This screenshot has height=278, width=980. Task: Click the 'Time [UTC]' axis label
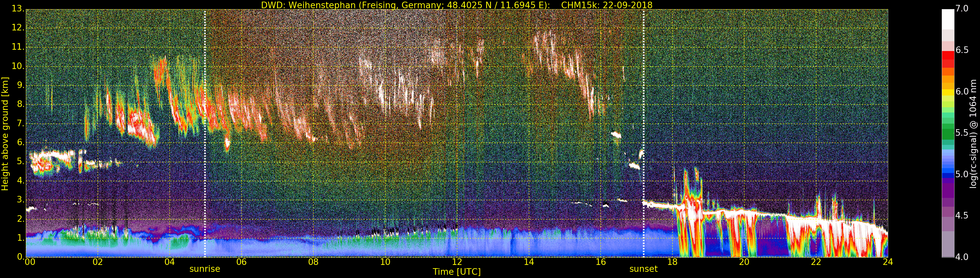(457, 272)
